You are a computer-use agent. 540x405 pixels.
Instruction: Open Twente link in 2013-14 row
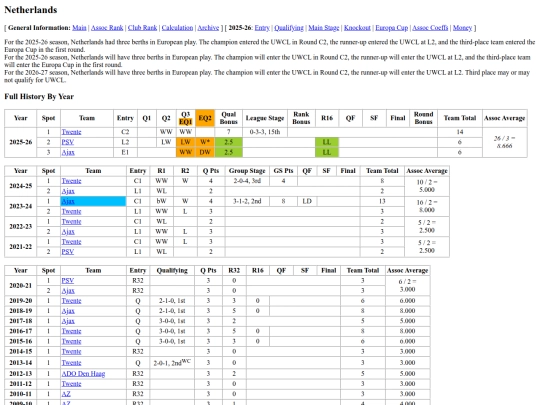71,363
